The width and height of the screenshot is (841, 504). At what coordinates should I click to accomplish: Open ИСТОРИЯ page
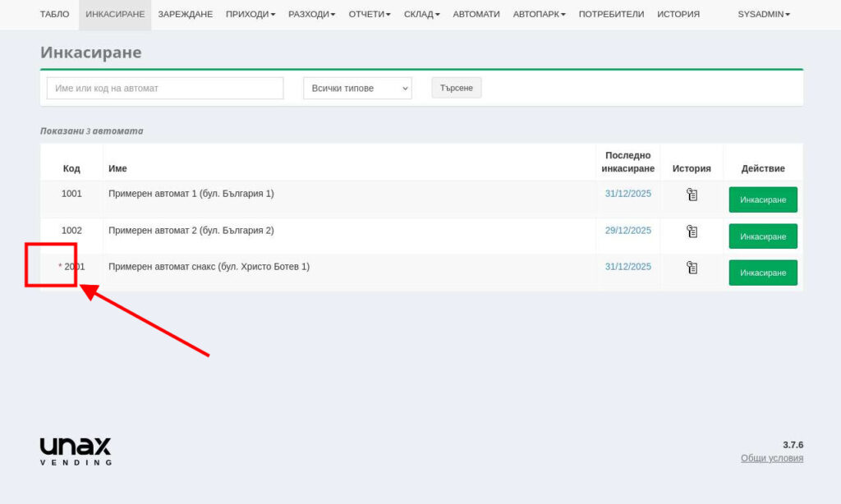678,15
